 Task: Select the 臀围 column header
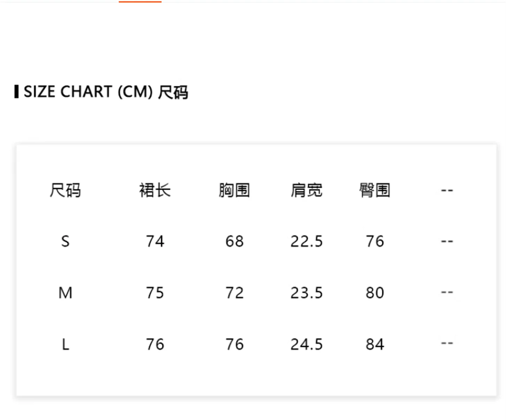375,191
